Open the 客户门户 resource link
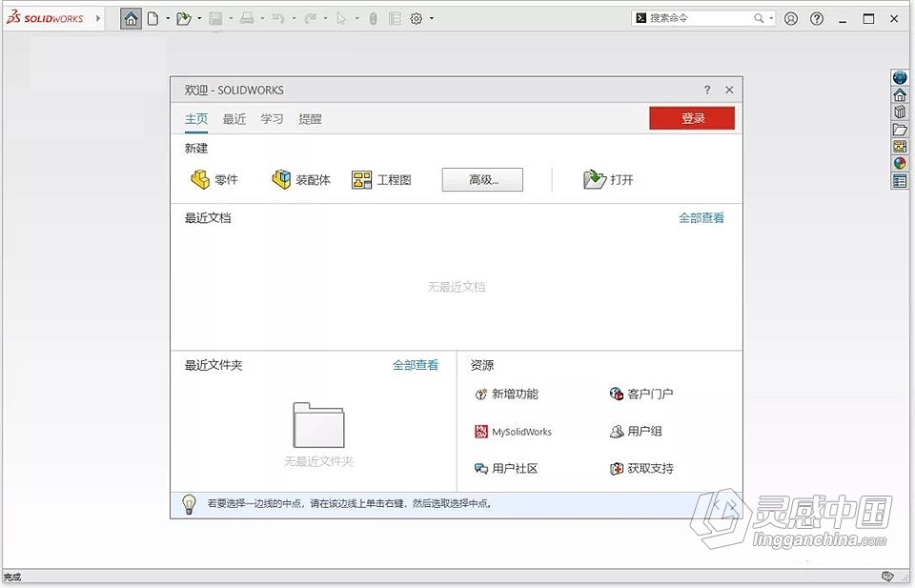Viewport: 915px width, 588px height. coord(641,395)
